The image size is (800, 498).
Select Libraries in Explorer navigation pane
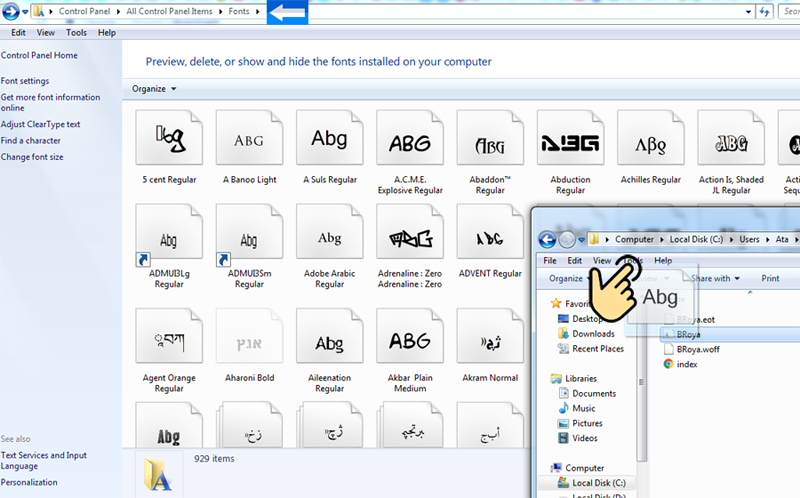(574, 378)
